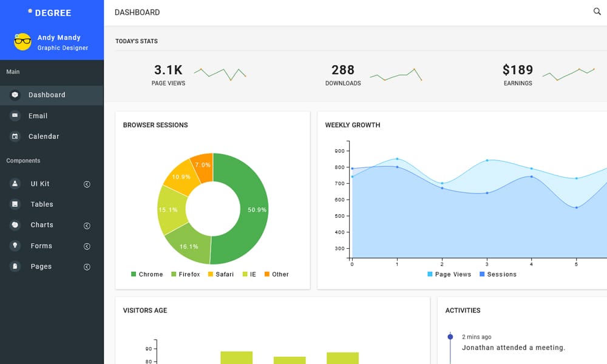The width and height of the screenshot is (607, 364).
Task: Open the Email section via its envelope icon
Action: click(14, 115)
